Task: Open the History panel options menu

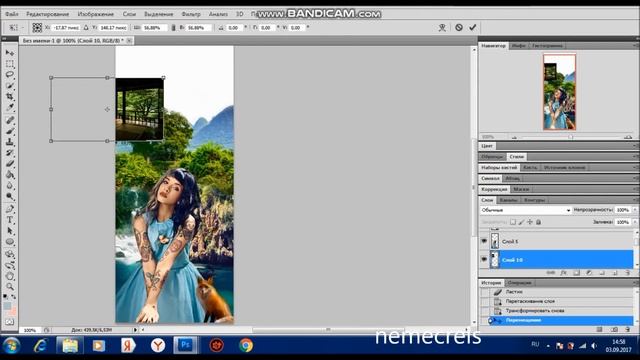Action: (x=636, y=282)
